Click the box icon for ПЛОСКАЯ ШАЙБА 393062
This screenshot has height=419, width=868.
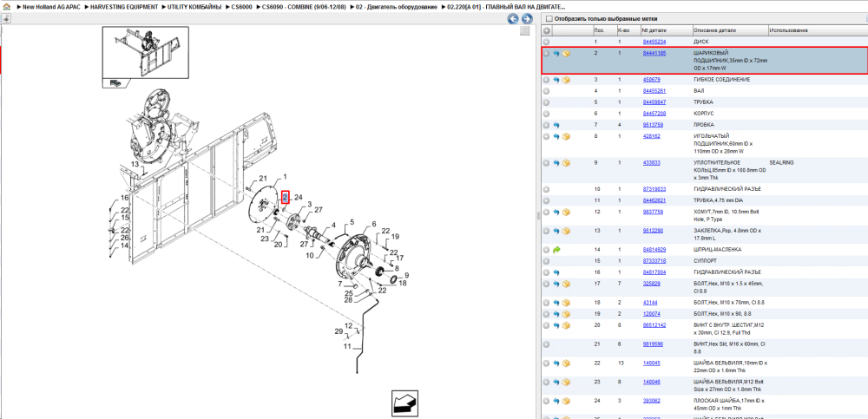click(x=566, y=402)
